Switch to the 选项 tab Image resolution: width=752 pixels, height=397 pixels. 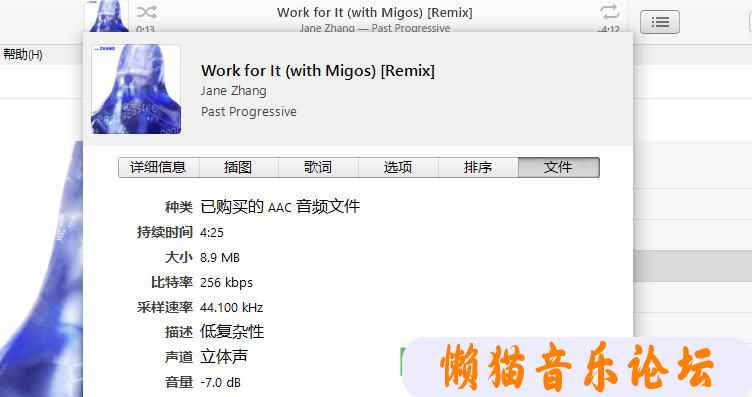(398, 167)
